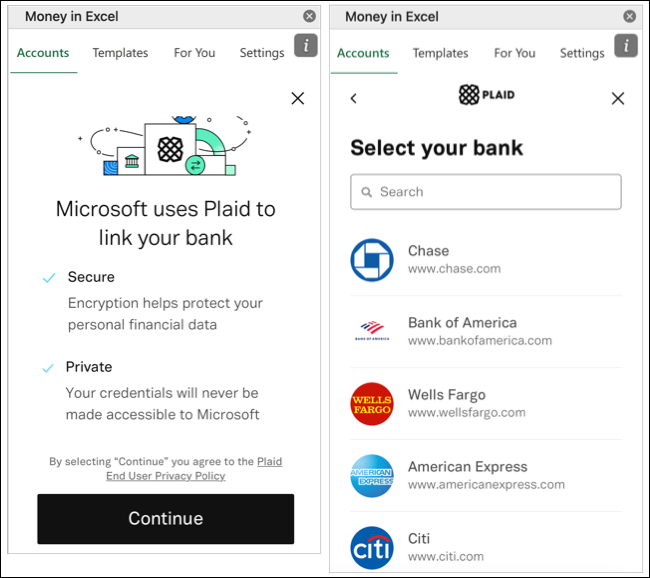650x578 pixels.
Task: Click the bank Search field
Action: click(x=486, y=192)
